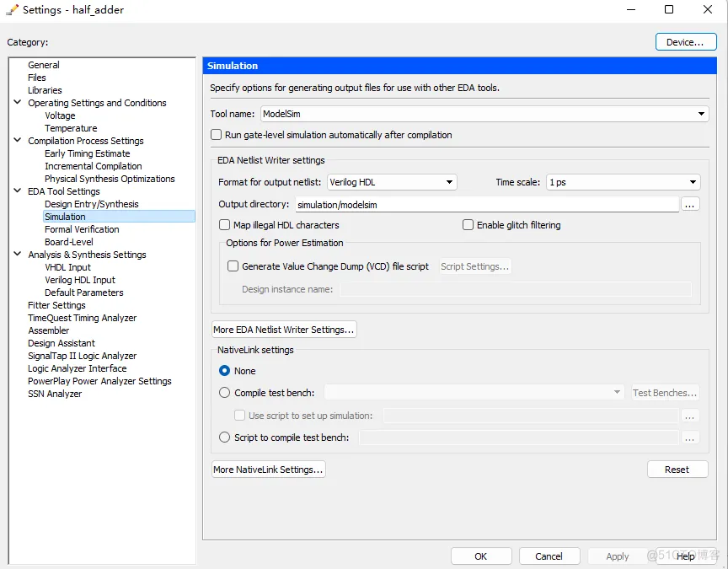Click the Help button

[x=686, y=556]
